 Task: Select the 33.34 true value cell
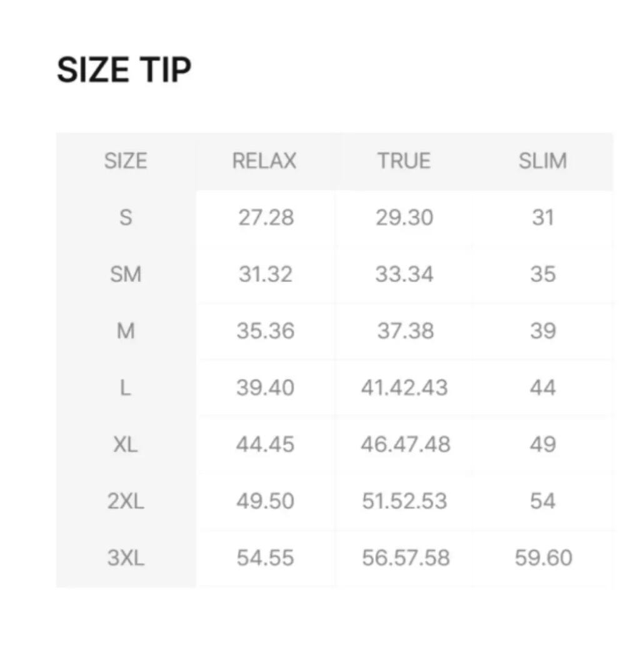click(x=405, y=274)
